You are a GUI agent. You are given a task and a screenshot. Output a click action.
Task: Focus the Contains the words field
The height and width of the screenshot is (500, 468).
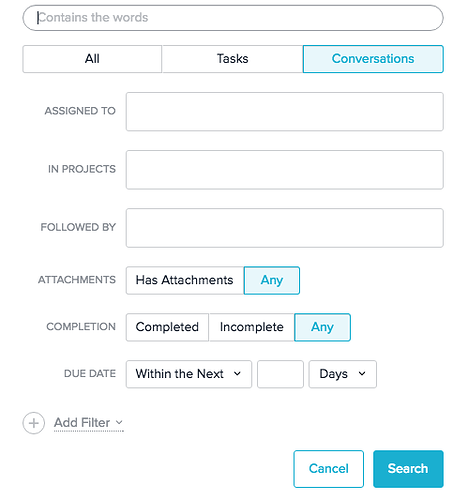(233, 18)
